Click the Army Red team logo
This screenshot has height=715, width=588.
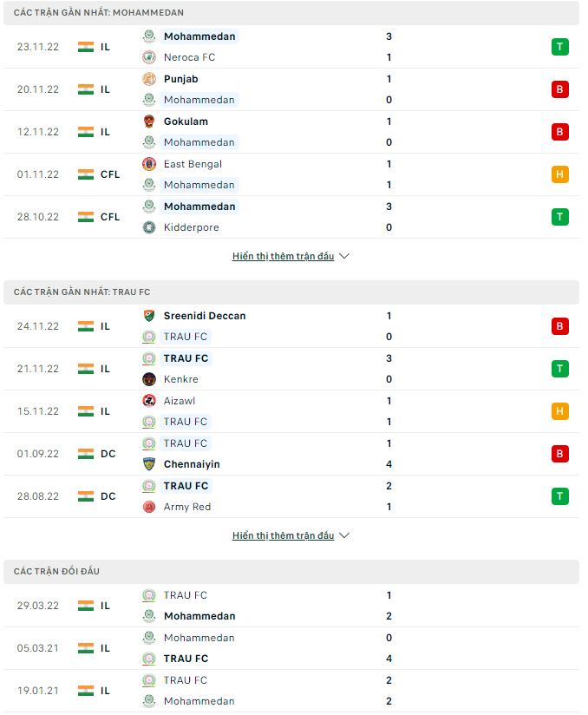click(x=149, y=507)
